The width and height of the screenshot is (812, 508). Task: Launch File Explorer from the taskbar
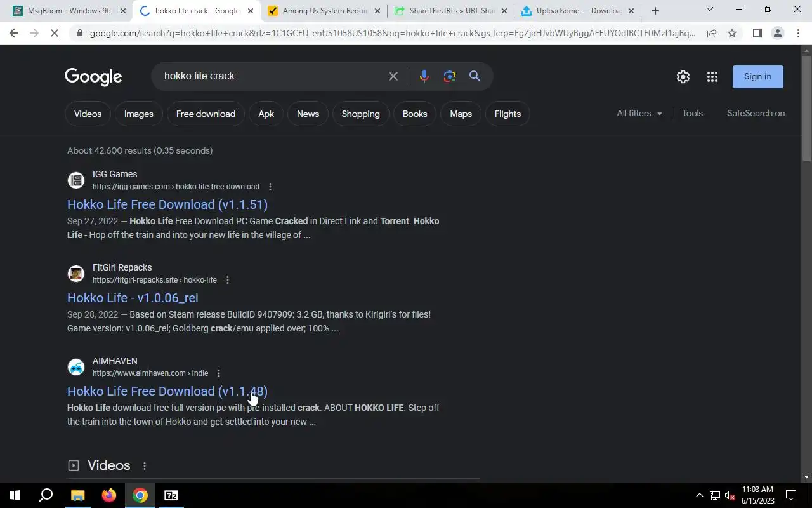click(77, 495)
